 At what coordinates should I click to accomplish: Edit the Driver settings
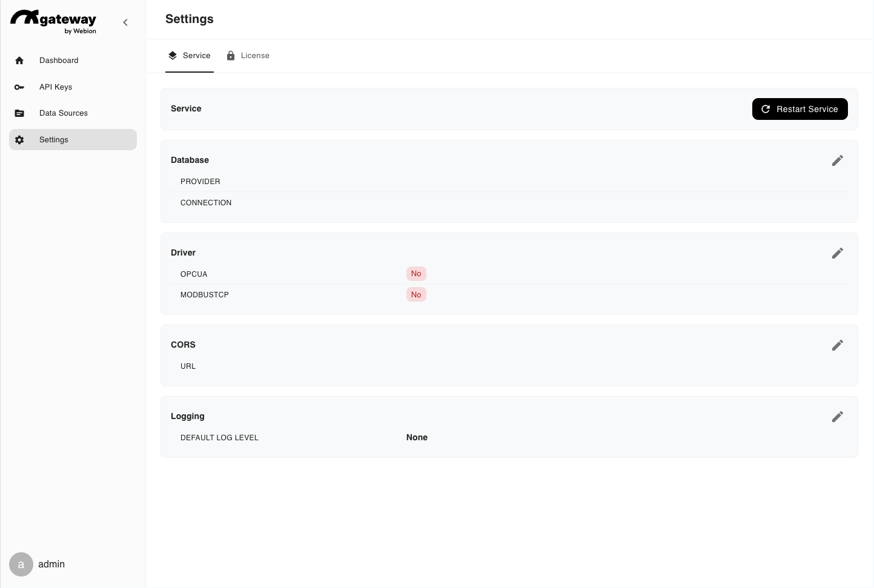[x=837, y=253]
